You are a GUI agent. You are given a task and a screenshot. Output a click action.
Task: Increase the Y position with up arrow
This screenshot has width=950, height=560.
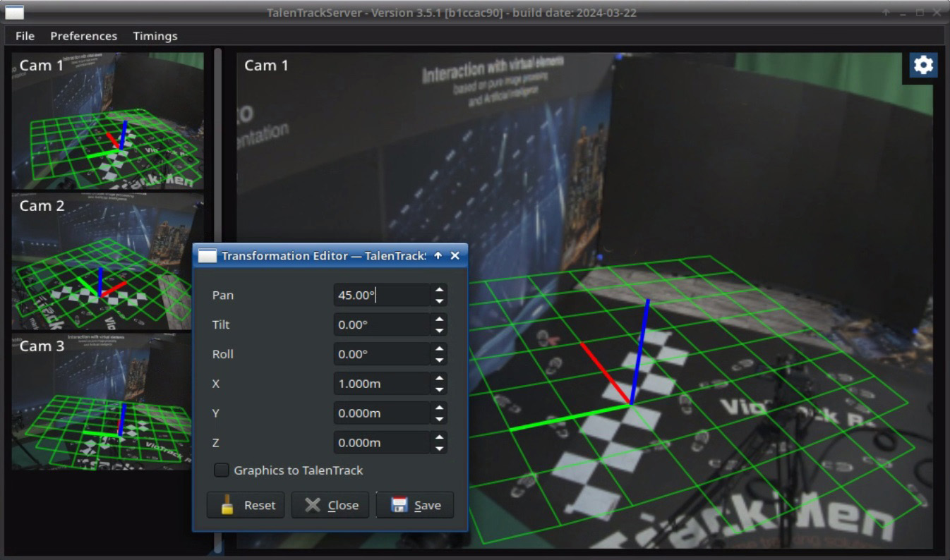[439, 408]
